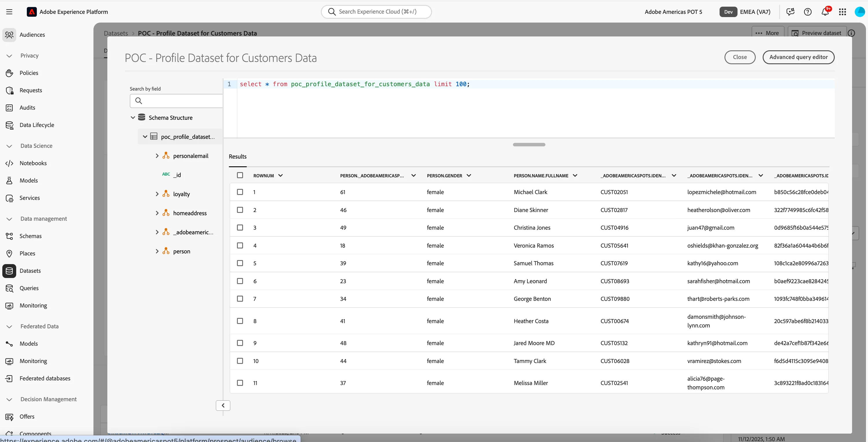Open the Queries sidebar icon
Image resolution: width=868 pixels, height=442 pixels.
[10, 288]
